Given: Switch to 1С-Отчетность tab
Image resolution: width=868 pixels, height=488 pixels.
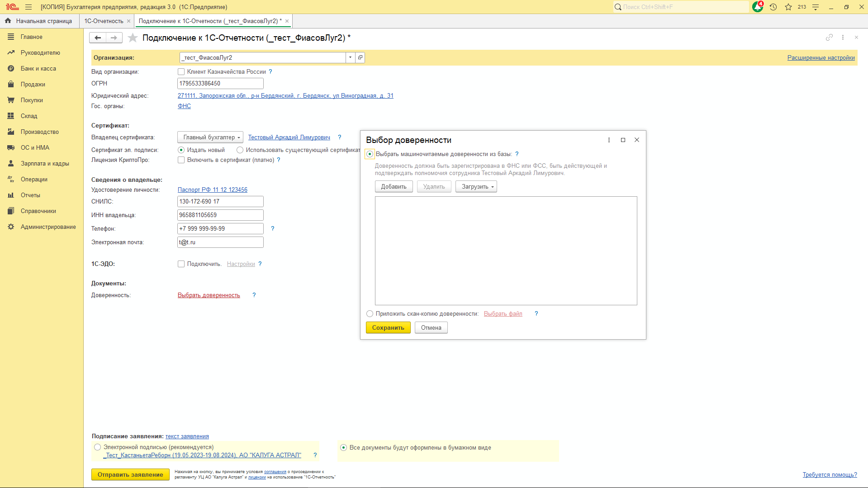Looking at the screenshot, I should [x=104, y=21].
